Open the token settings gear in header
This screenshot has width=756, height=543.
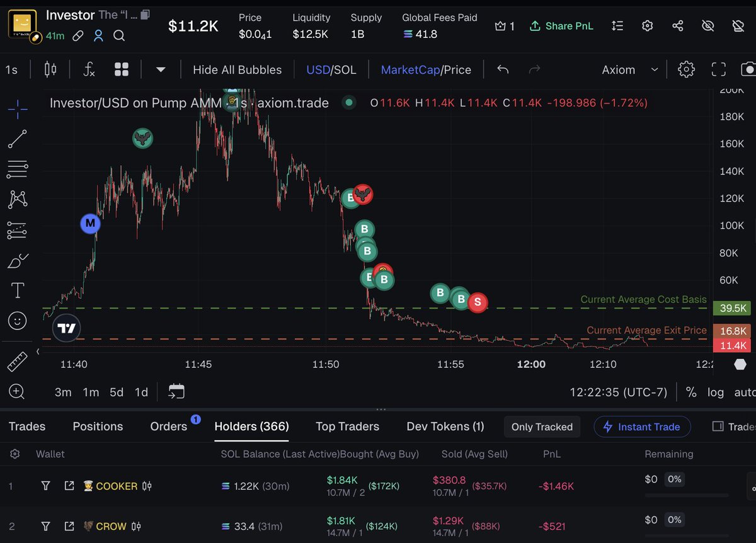[x=648, y=26]
